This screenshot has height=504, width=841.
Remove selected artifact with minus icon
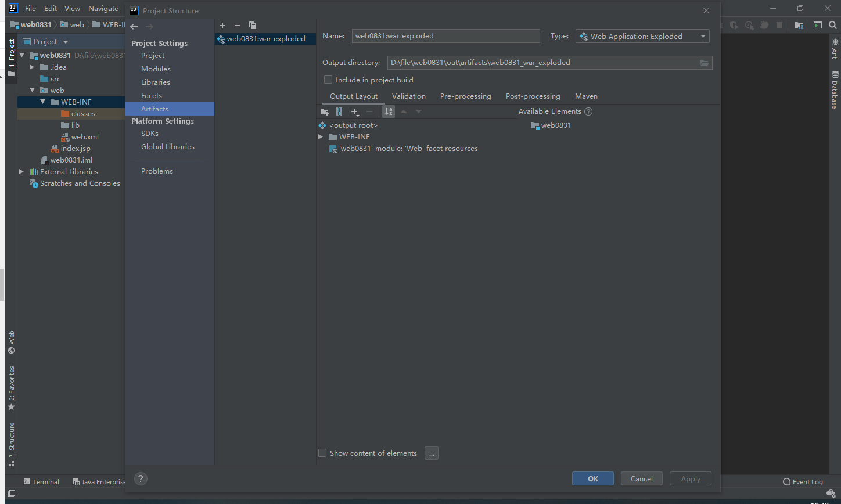tap(237, 26)
